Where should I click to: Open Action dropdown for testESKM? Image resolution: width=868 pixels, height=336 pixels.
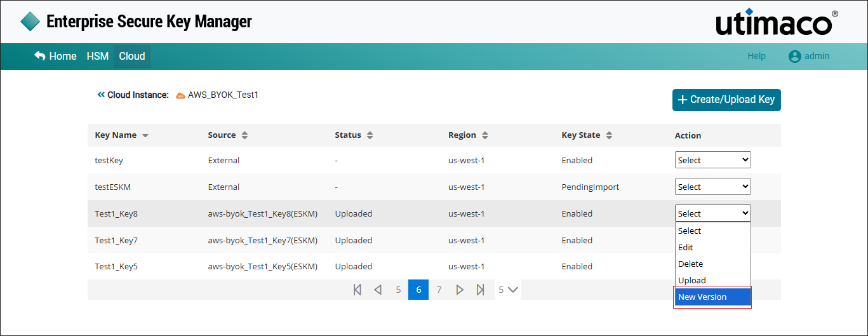click(x=712, y=187)
